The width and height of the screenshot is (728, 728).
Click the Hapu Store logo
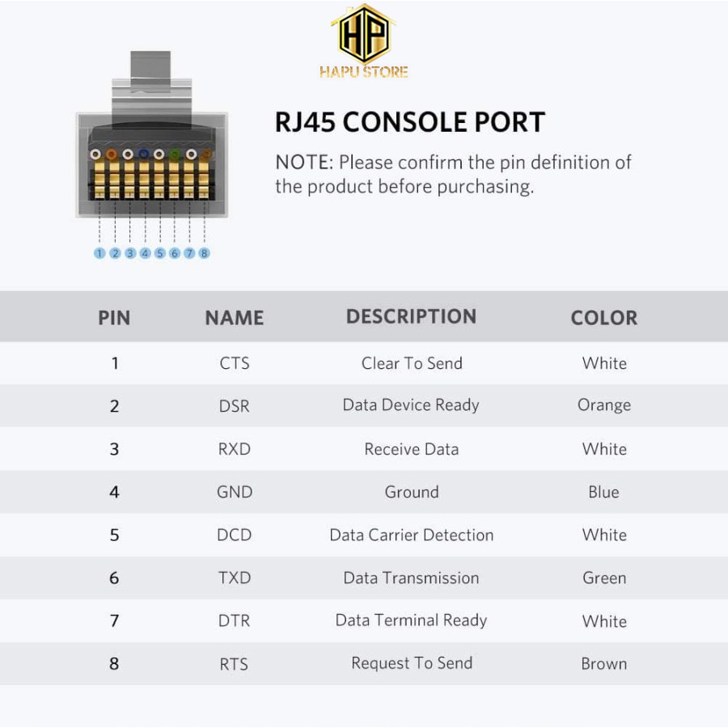[x=364, y=42]
